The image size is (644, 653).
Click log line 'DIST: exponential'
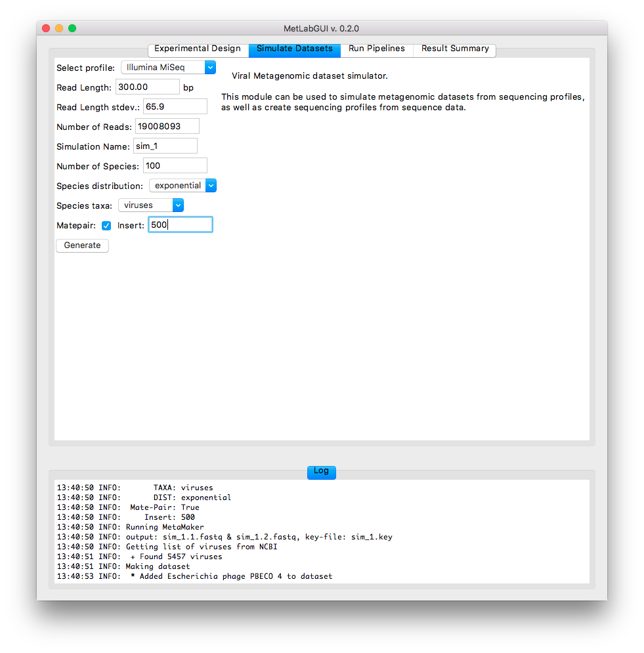click(144, 497)
